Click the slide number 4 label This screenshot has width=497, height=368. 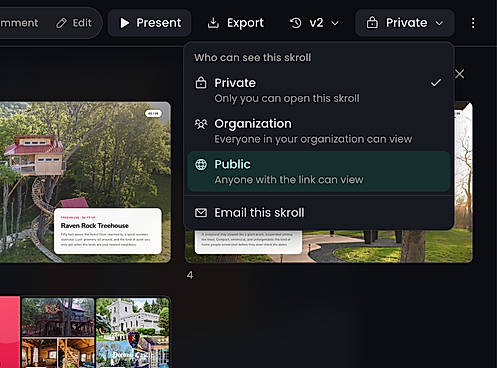(190, 275)
